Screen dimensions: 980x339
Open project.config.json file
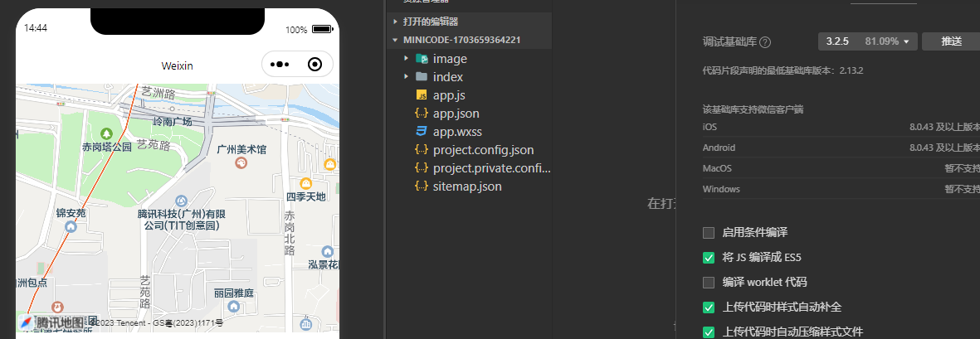483,150
